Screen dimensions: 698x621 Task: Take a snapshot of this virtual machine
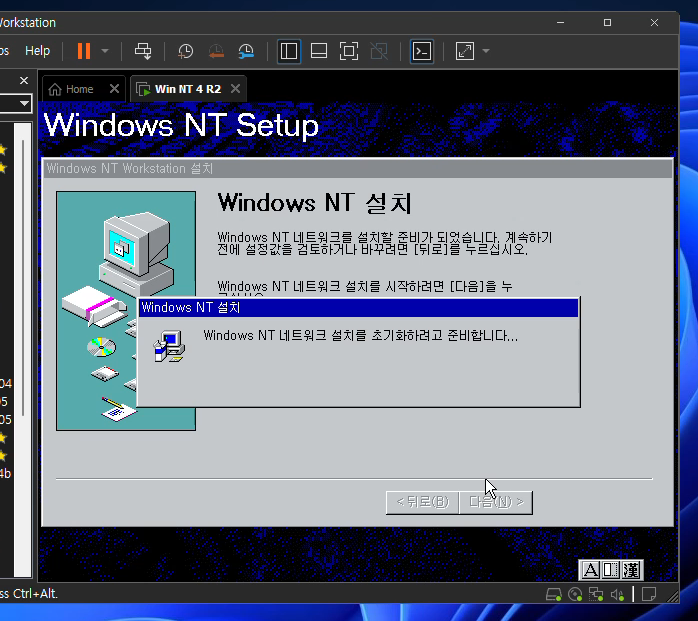tap(186, 51)
